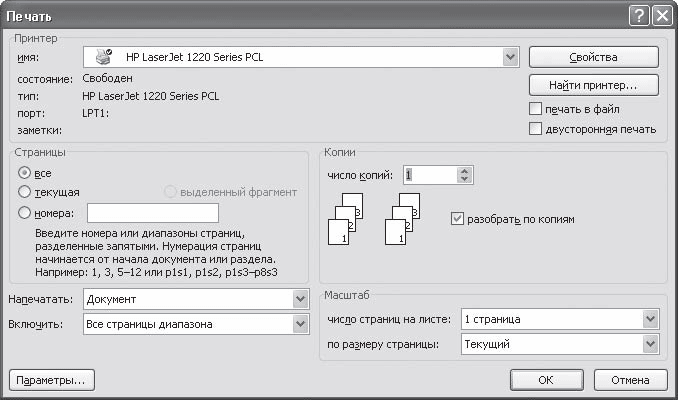Uncheck "разобрать по копиям" checkbox
Viewport: 678px width, 400px height.
point(458,218)
